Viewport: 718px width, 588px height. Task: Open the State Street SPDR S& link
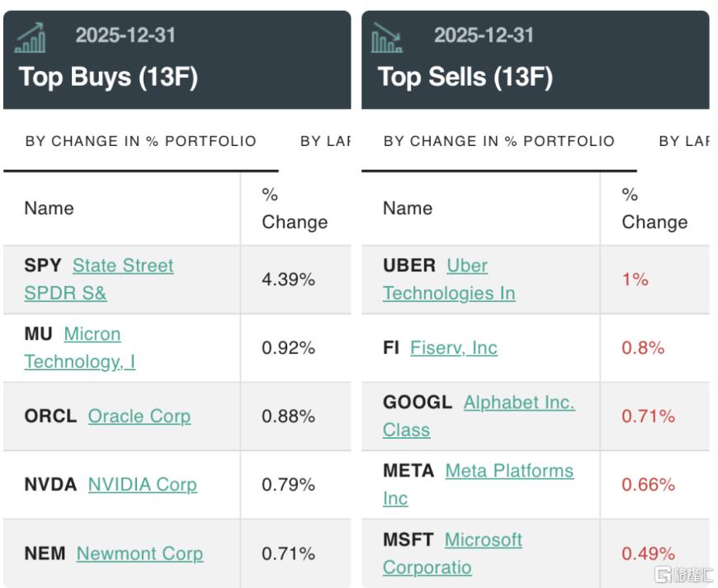[123, 266]
